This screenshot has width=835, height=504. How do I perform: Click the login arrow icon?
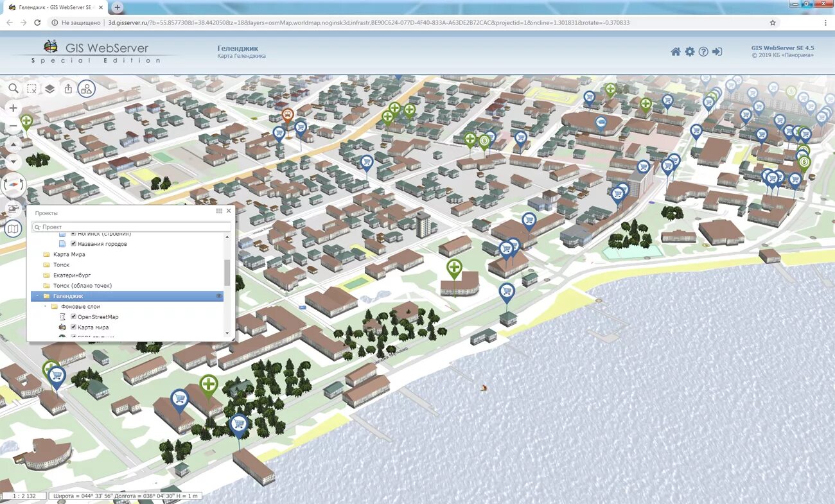coord(717,51)
